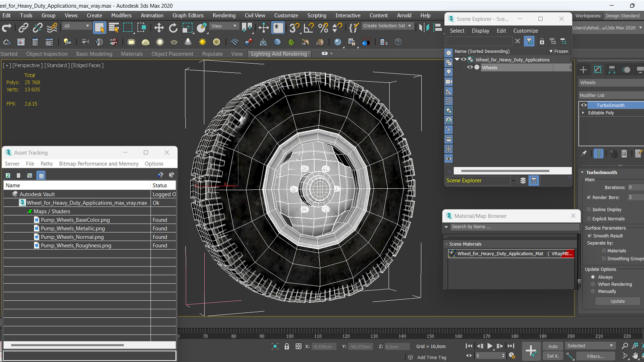Open the Rendering menu

tap(224, 15)
